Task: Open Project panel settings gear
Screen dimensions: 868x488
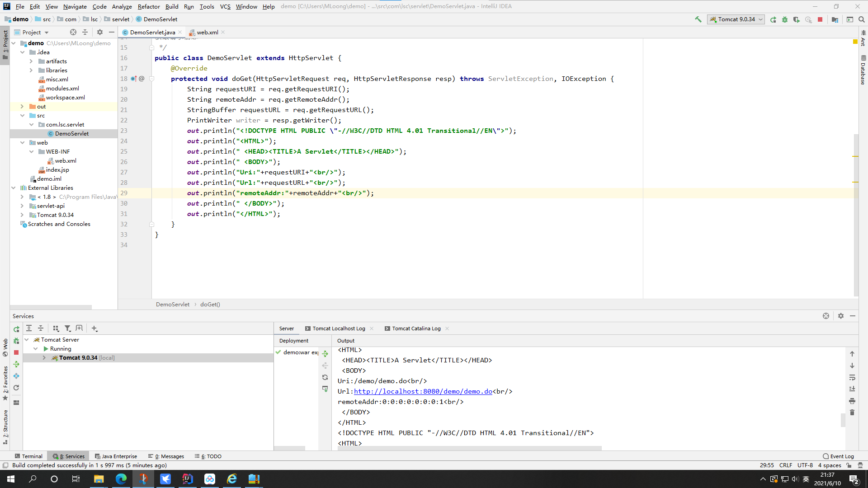Action: pyautogui.click(x=100, y=32)
